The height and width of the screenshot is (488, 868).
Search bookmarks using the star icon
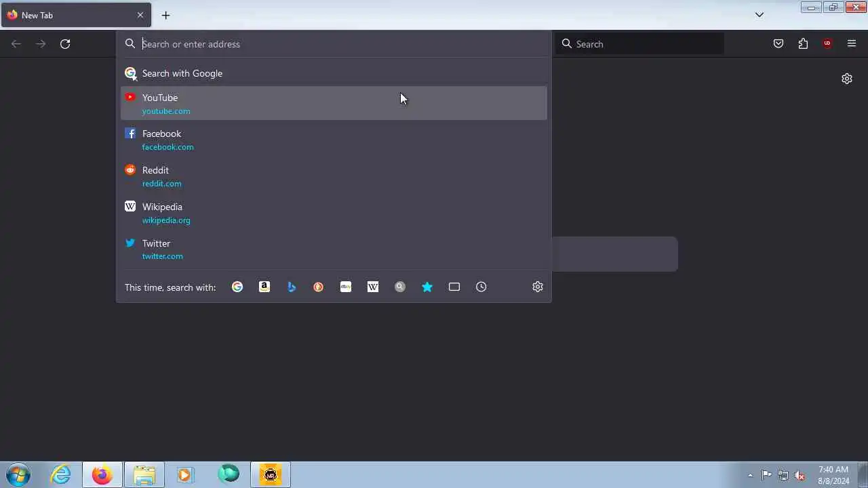tap(427, 287)
